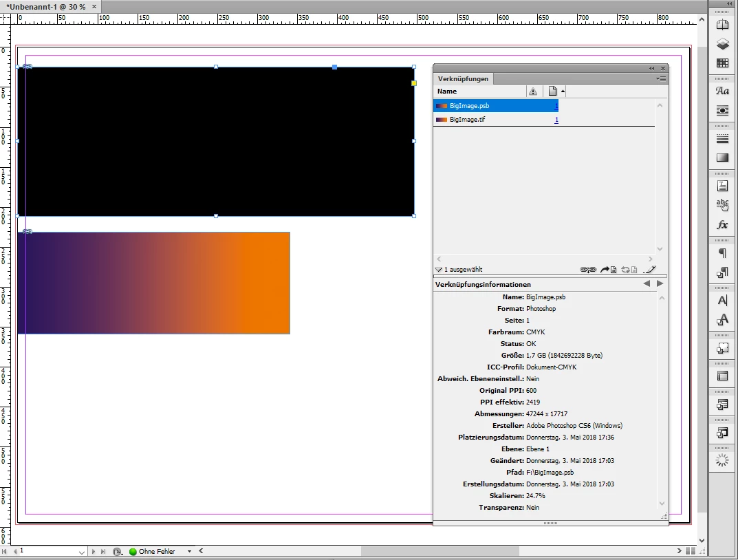Click the Go To Link arrow icon
Image resolution: width=738 pixels, height=560 pixels.
click(x=608, y=270)
